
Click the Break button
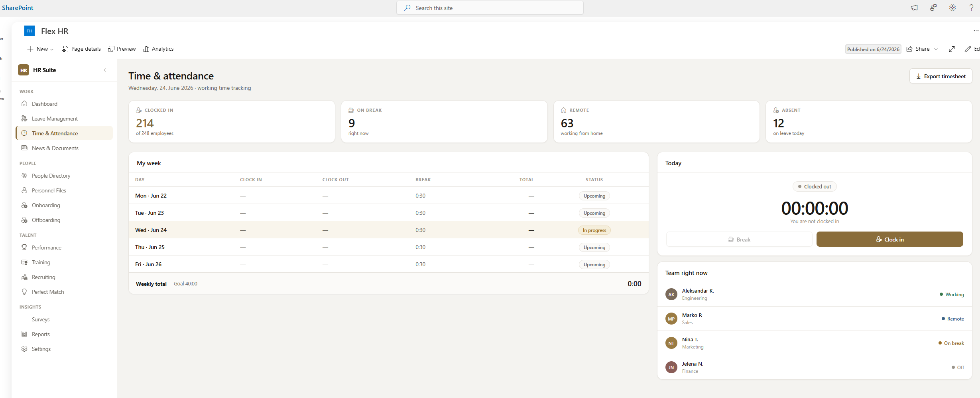[x=739, y=239]
